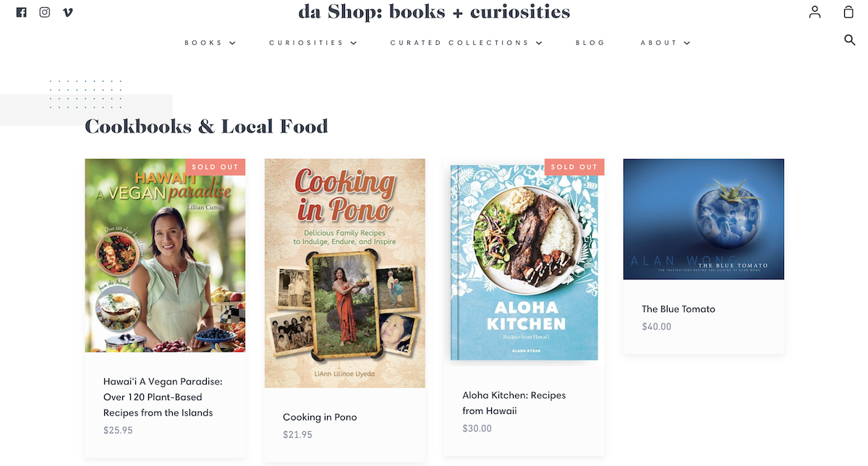868x466 pixels.
Task: Open the Vimeo channel icon
Action: [68, 12]
